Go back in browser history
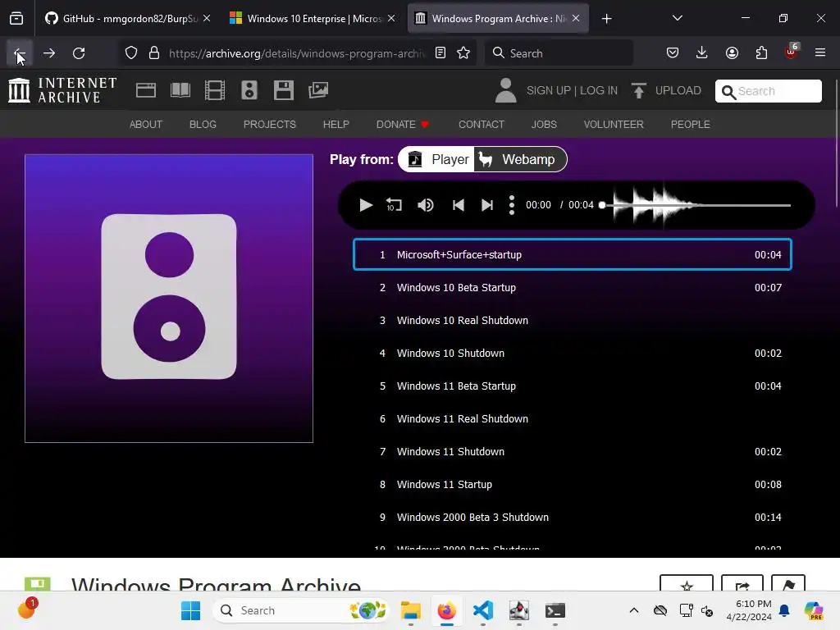This screenshot has width=840, height=630. pyautogui.click(x=20, y=53)
